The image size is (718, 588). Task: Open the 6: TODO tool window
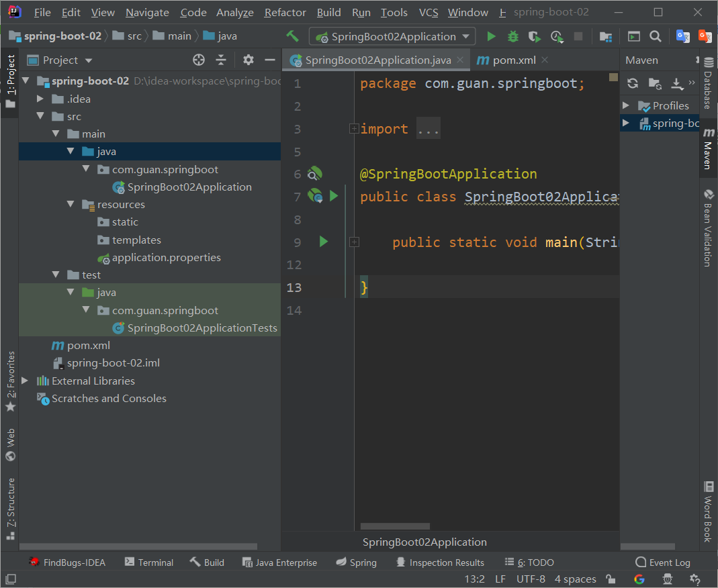(529, 562)
